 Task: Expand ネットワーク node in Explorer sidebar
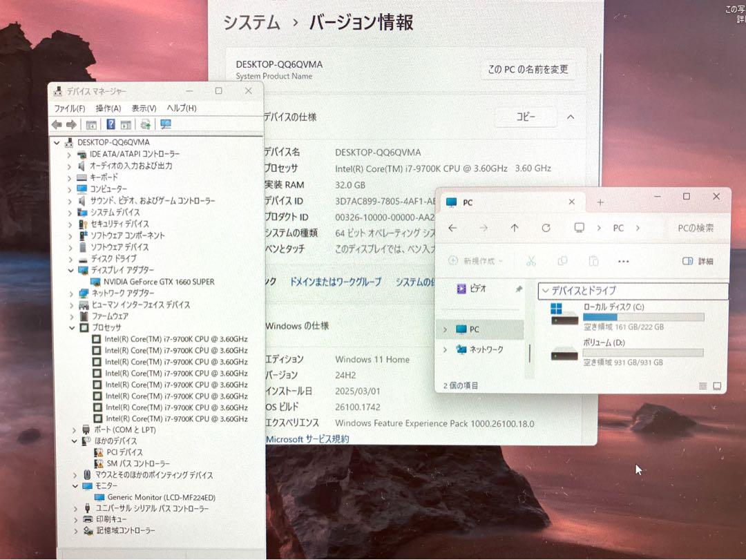[x=445, y=349]
